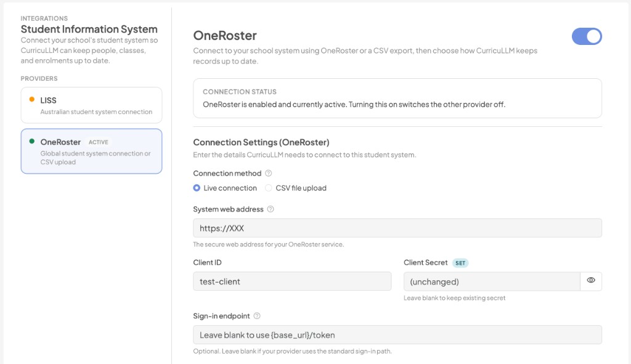
Task: Select the LISS provider card
Action: pos(91,105)
